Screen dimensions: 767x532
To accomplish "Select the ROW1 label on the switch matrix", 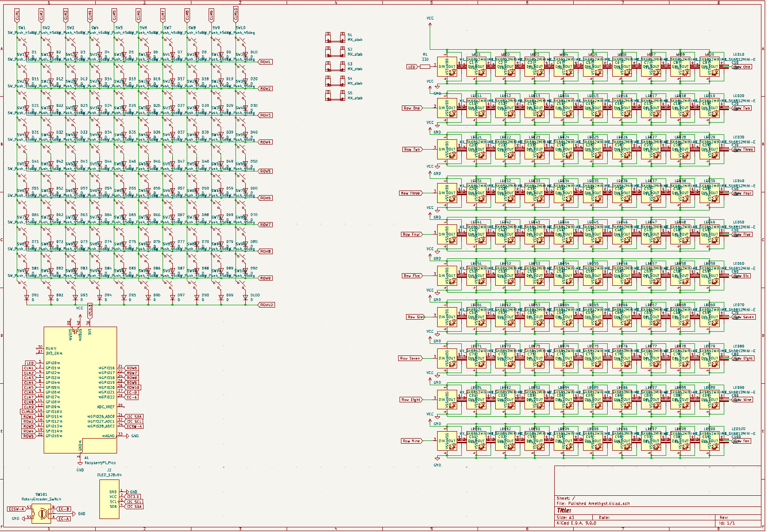I will (x=265, y=62).
